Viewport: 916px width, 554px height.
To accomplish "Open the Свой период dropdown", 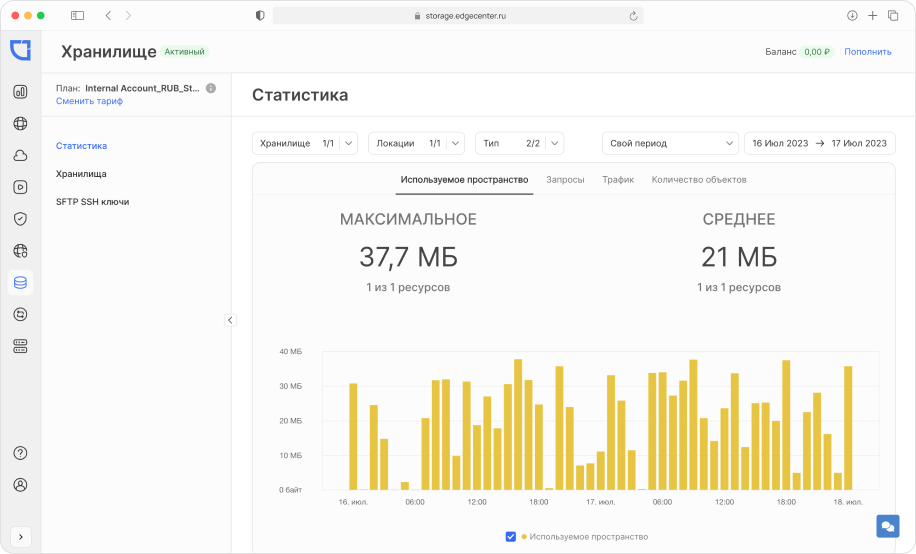I will 669,143.
